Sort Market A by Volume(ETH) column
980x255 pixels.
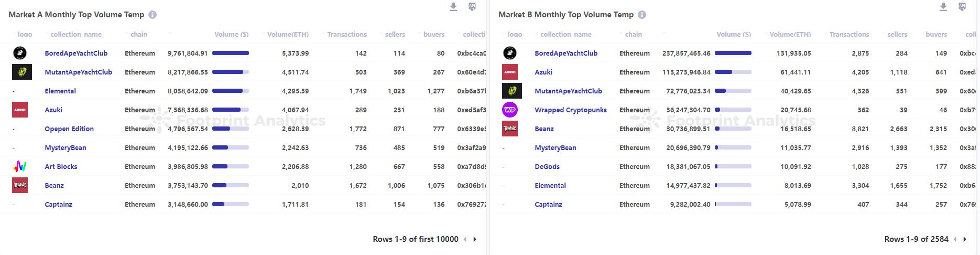(x=288, y=35)
